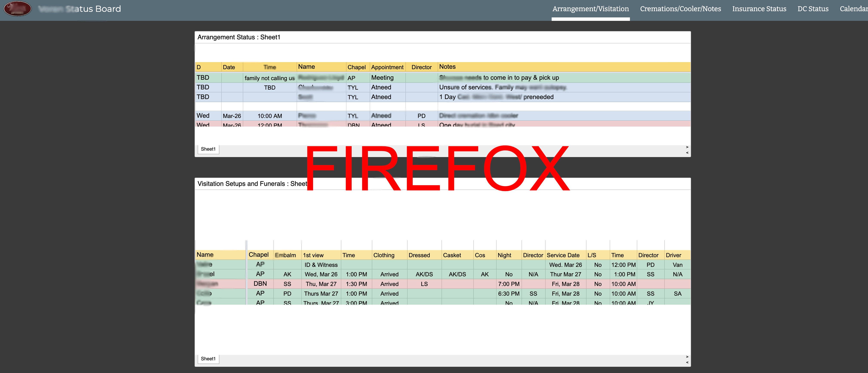Click the 'Appointment' column header
868x373 pixels.
point(387,67)
